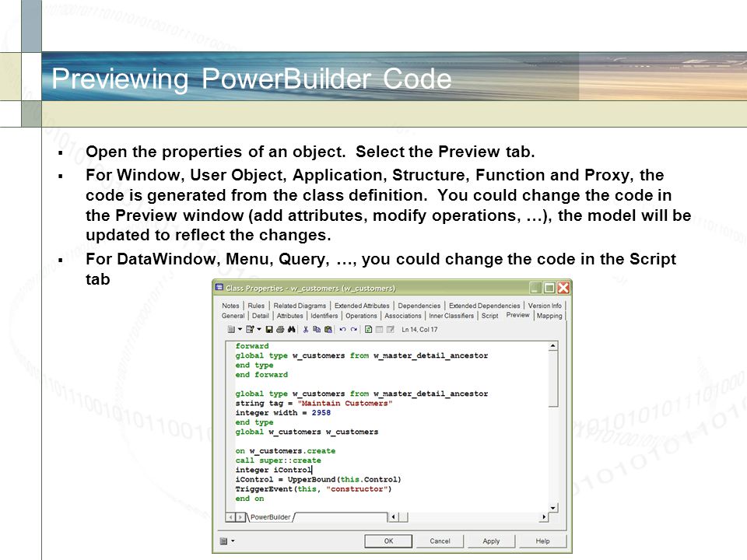747x560 pixels.
Task: Click the dialog title bar window icon
Action: [219, 287]
